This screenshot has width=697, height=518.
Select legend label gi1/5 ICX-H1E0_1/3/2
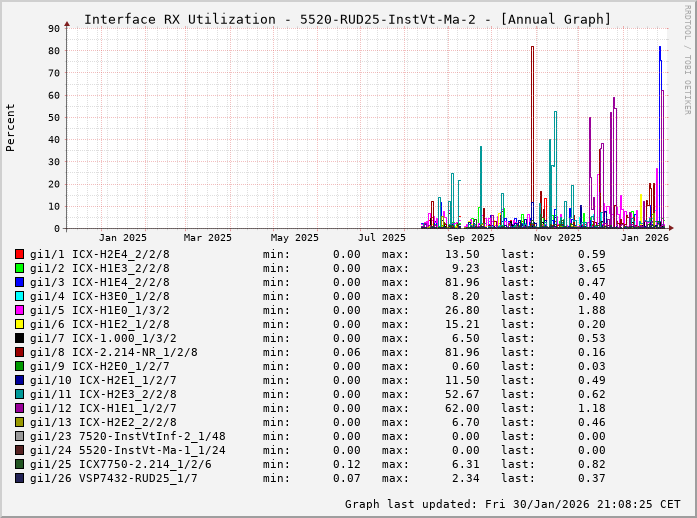[100, 310]
